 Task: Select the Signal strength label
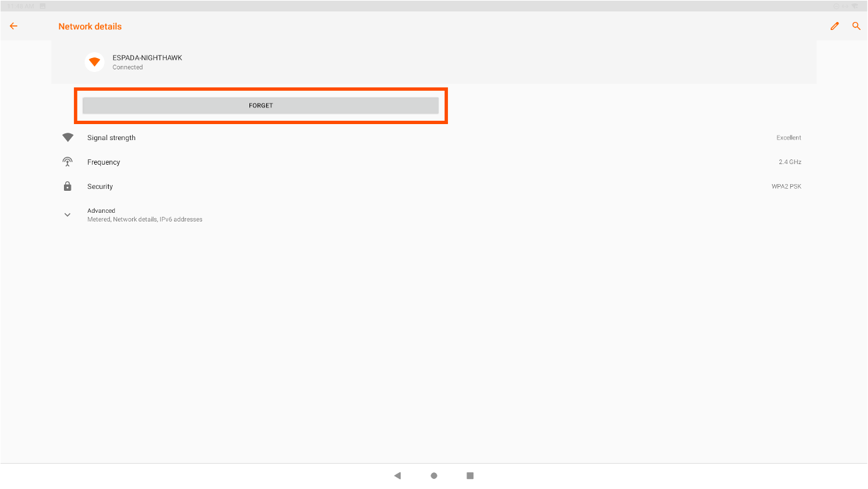111,138
